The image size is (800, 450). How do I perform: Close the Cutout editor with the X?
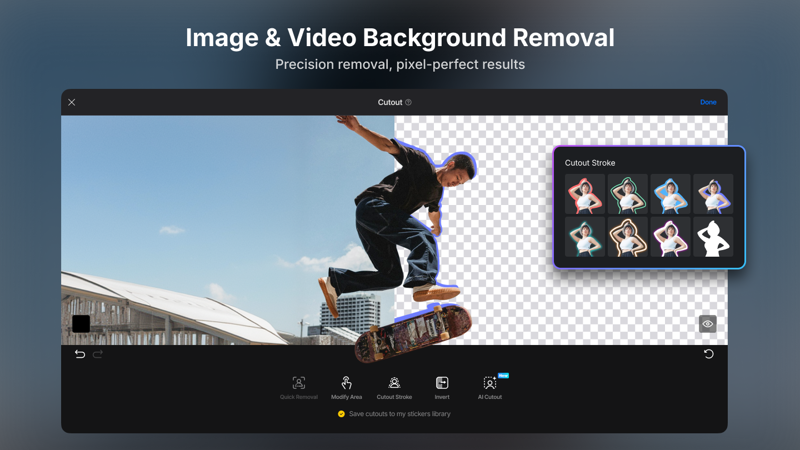click(72, 103)
